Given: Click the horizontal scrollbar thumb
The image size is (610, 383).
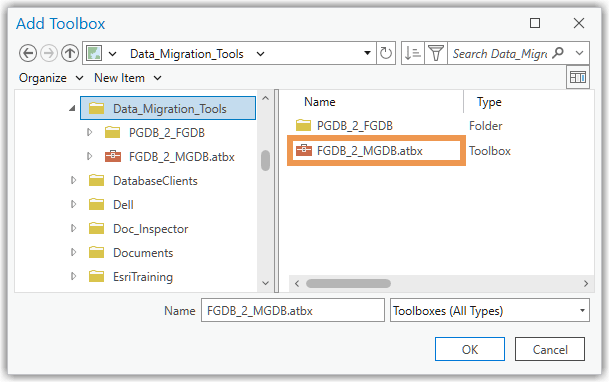Looking at the screenshot, I should pyautogui.click(x=348, y=283).
